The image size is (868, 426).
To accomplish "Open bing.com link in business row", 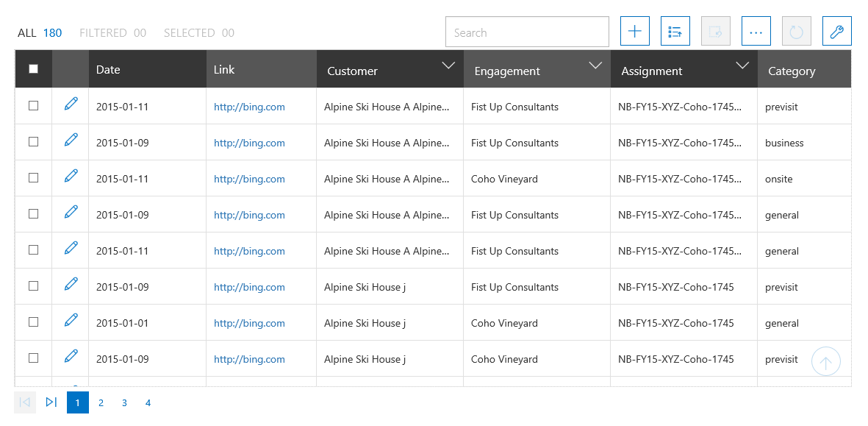I will click(250, 143).
